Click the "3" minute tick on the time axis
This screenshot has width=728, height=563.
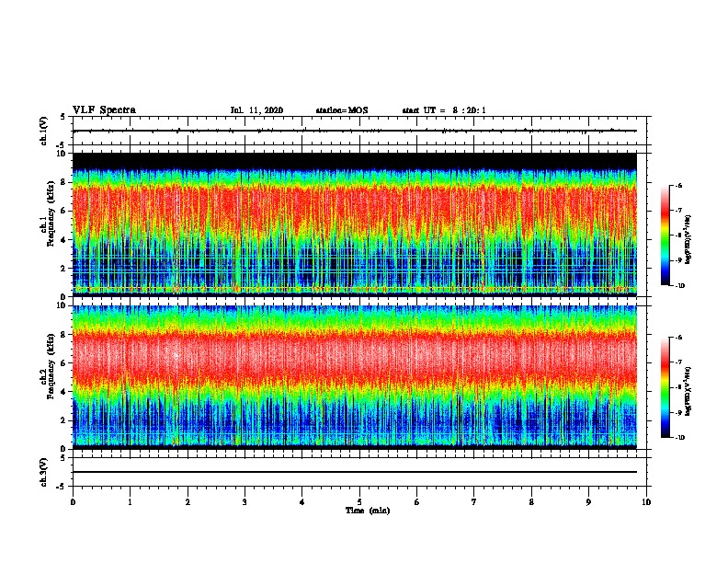click(x=245, y=502)
